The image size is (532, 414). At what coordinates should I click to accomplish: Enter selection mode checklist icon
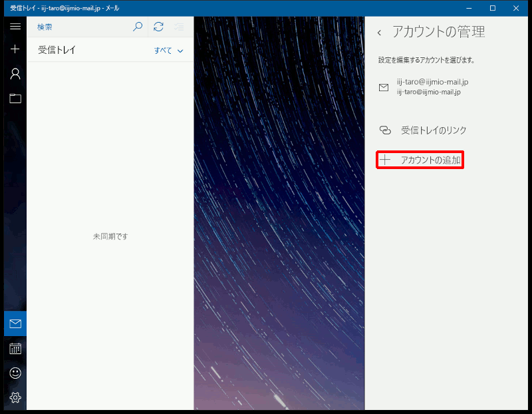[x=179, y=27]
